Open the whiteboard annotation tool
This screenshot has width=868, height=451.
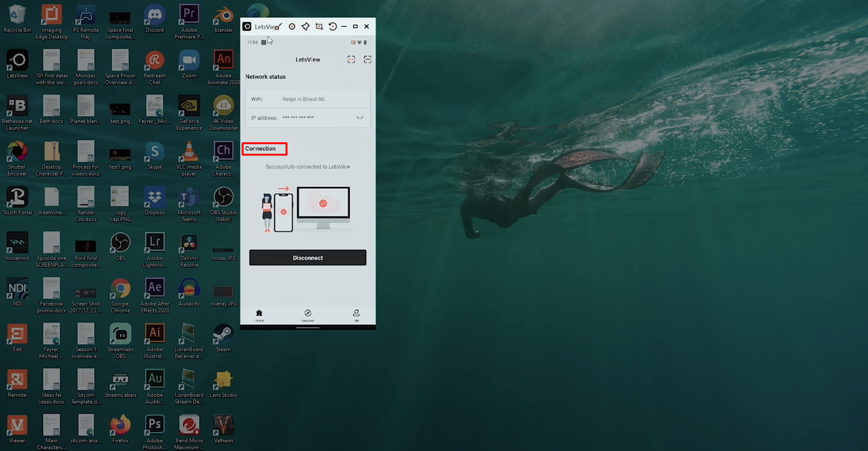[x=305, y=27]
